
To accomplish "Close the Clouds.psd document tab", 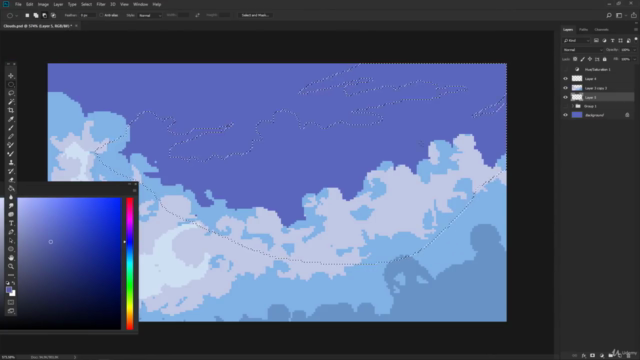I will [x=76, y=26].
